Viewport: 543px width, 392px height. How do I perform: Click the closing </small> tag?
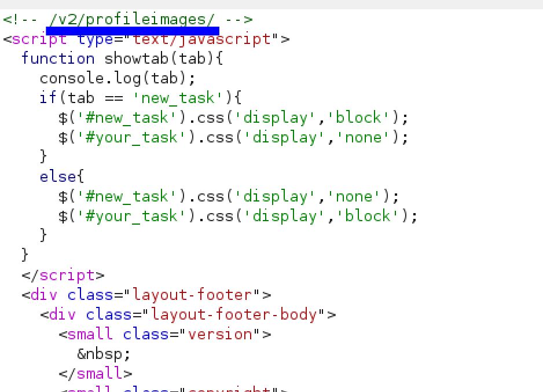(x=95, y=373)
